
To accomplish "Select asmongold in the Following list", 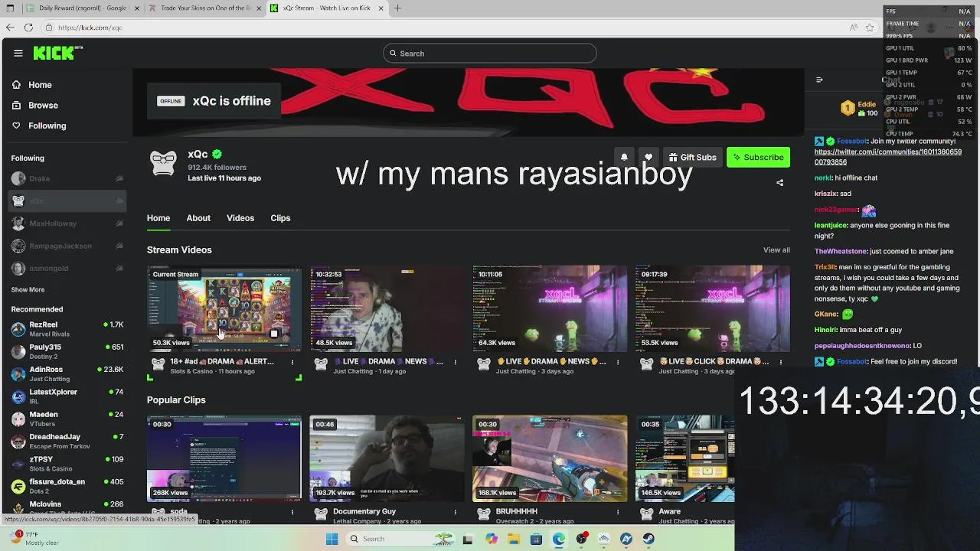I will pos(67,268).
